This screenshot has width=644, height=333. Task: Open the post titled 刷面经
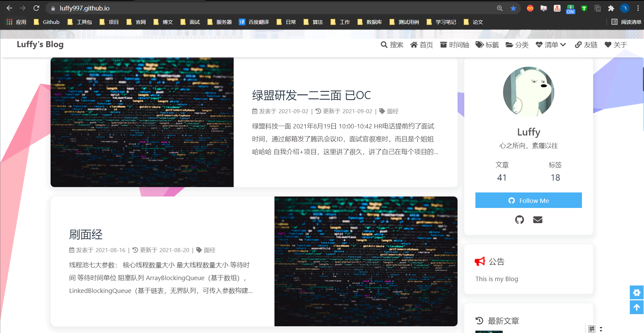click(86, 234)
